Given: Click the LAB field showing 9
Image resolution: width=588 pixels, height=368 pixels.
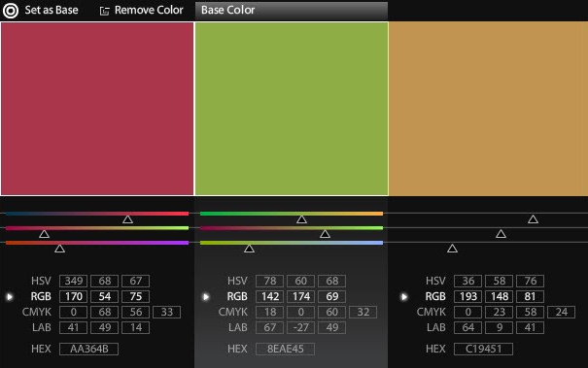Looking at the screenshot, I should click(x=500, y=327).
